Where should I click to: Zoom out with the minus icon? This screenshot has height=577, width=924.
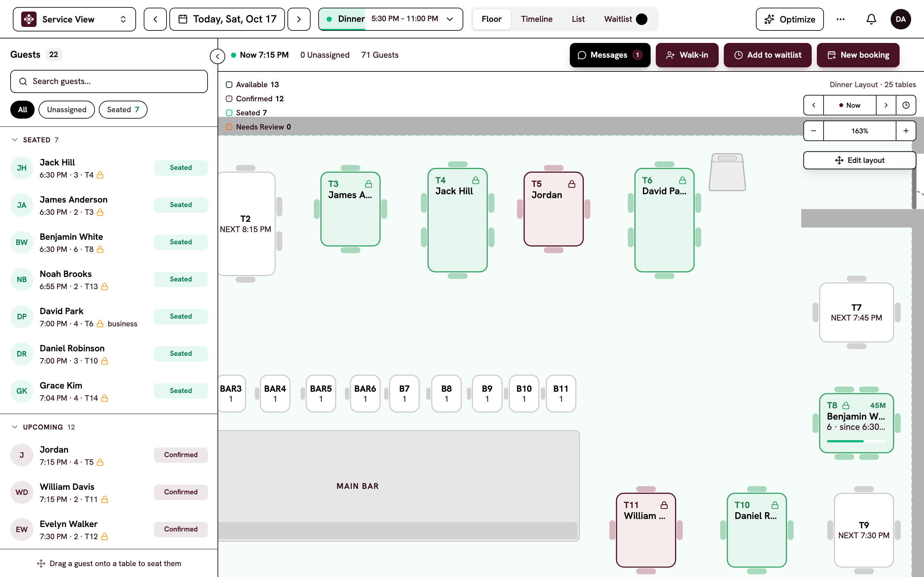(x=814, y=131)
